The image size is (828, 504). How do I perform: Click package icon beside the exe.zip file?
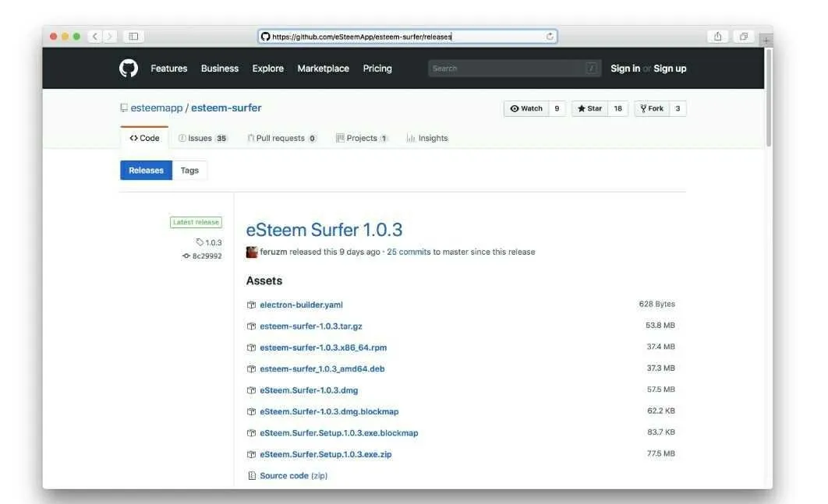(251, 454)
